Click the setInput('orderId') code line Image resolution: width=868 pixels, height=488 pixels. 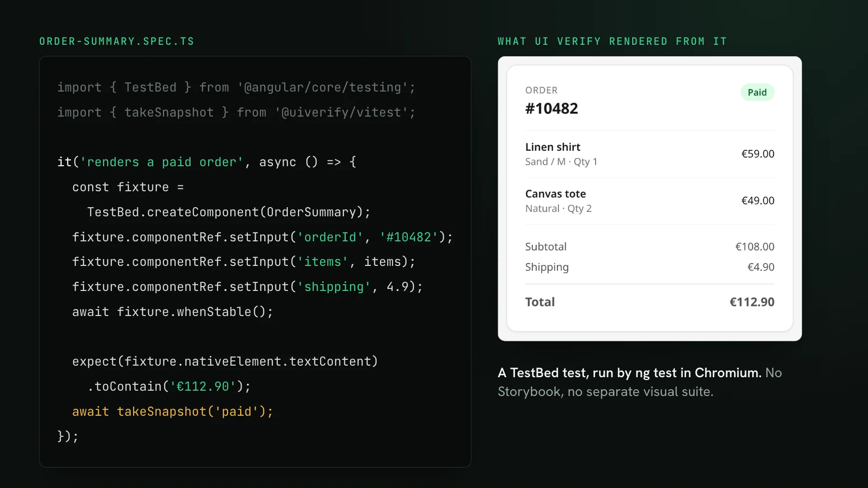click(x=263, y=237)
